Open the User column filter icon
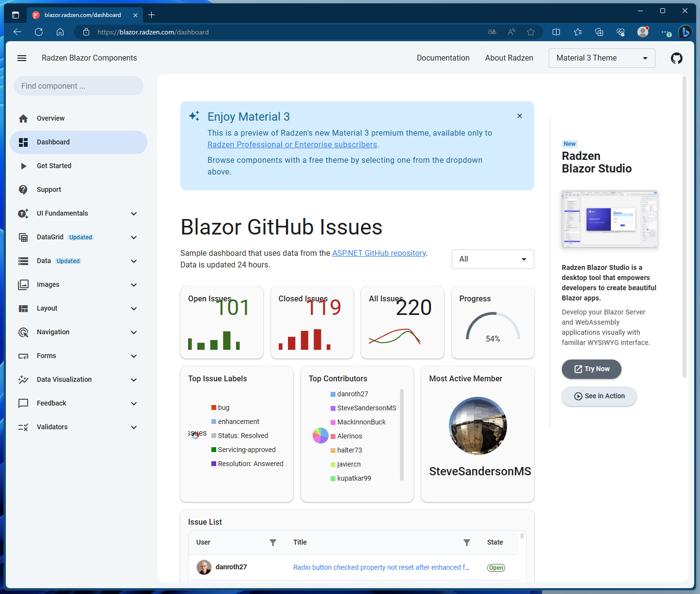The image size is (700, 594). click(x=273, y=543)
